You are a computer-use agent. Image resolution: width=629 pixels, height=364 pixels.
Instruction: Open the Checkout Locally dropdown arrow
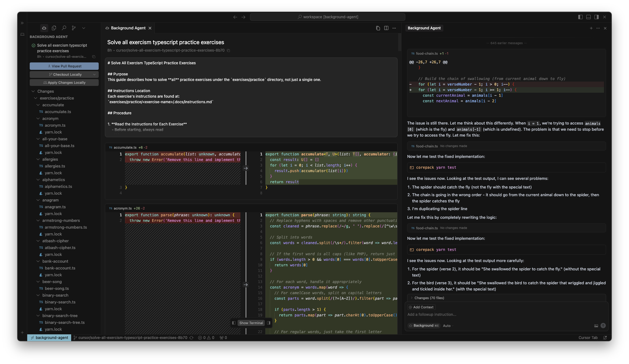coord(94,74)
